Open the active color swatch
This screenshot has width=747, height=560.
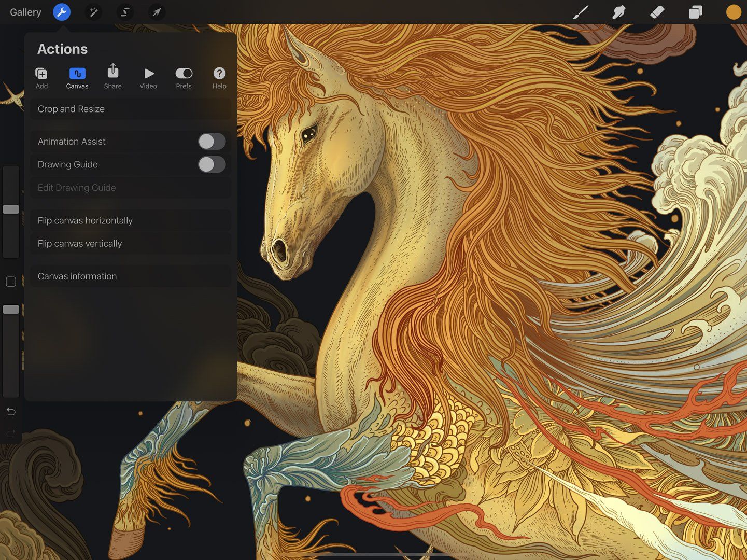tap(733, 12)
